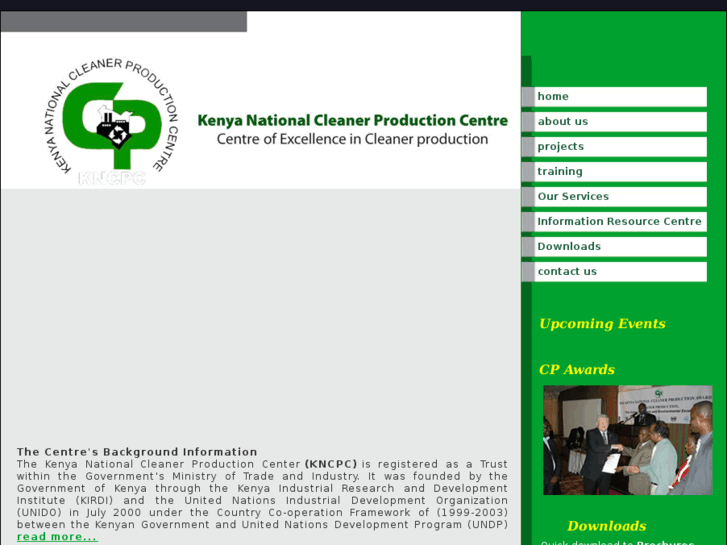Click the Upcoming Events heading

click(602, 324)
